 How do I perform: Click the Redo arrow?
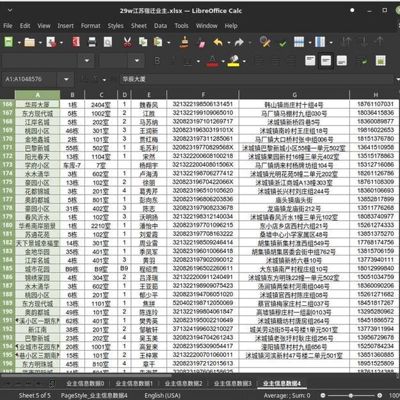coord(239,42)
